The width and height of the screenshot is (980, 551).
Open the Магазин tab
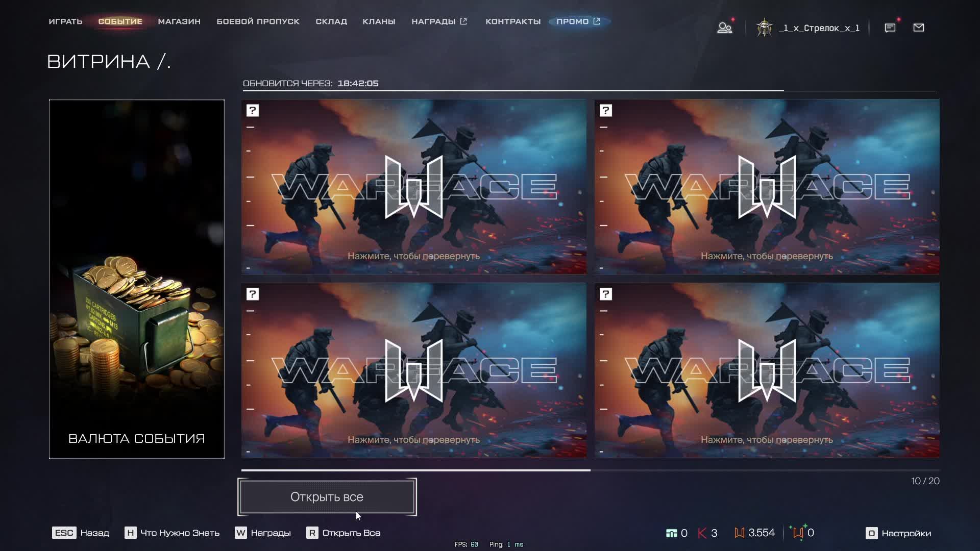pyautogui.click(x=179, y=21)
